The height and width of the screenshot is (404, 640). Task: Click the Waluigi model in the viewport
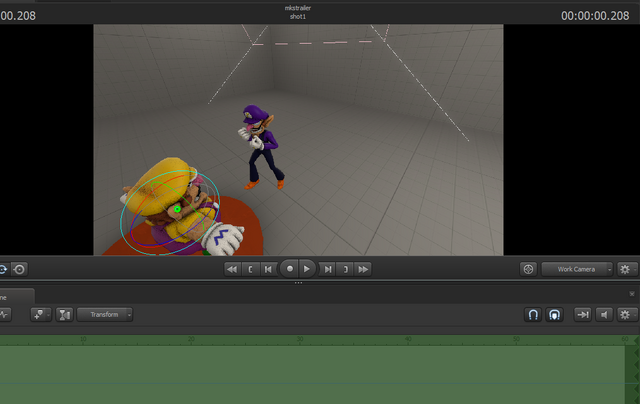[261, 148]
